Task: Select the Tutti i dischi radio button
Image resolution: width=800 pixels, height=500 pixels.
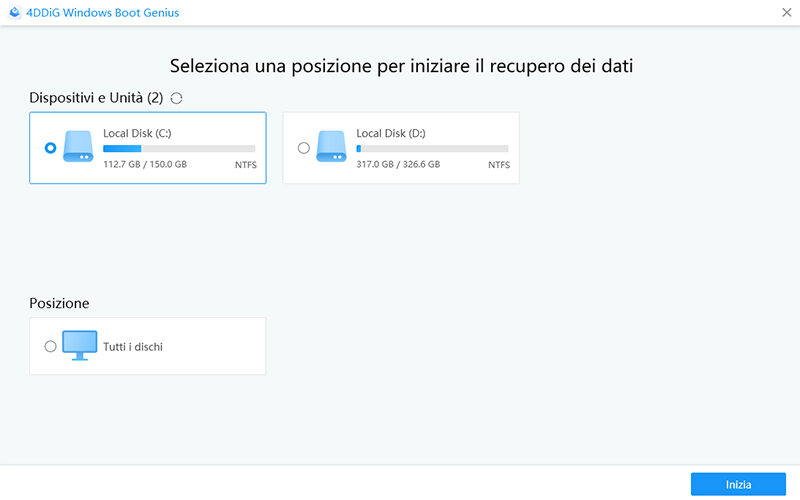Action: pyautogui.click(x=51, y=346)
